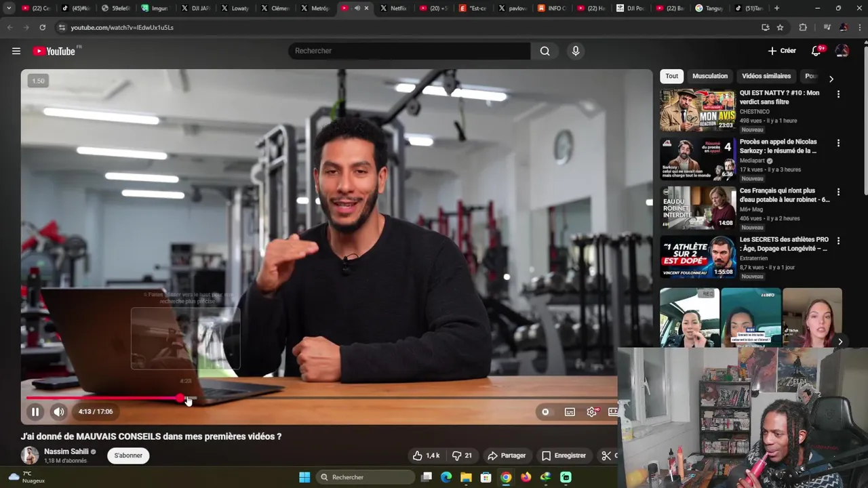Open video player settings gear
Image resolution: width=868 pixels, height=488 pixels.
pyautogui.click(x=592, y=411)
